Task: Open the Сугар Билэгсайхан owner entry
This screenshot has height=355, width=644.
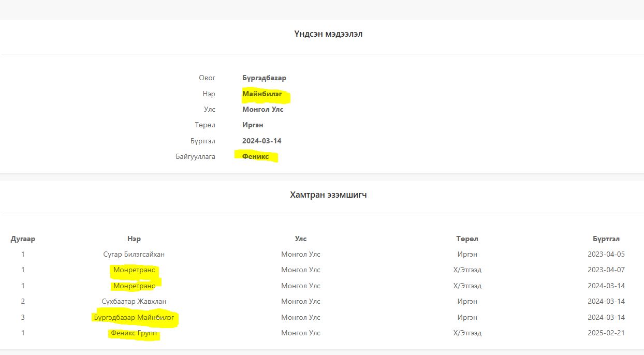Action: point(134,255)
